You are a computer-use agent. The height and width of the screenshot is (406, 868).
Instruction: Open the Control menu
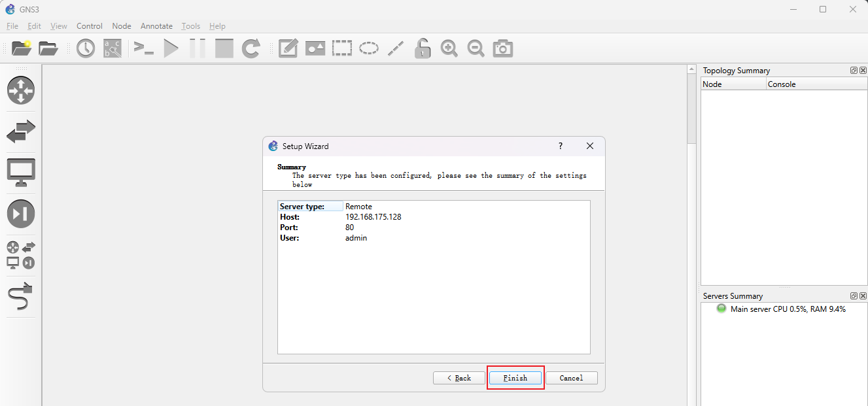pyautogui.click(x=90, y=26)
